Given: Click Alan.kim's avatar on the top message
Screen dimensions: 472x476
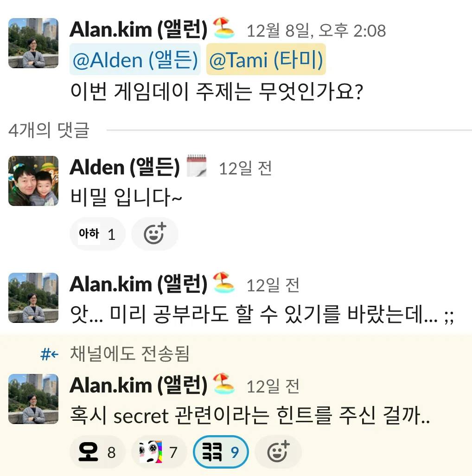Looking at the screenshot, I should pyautogui.click(x=33, y=43).
